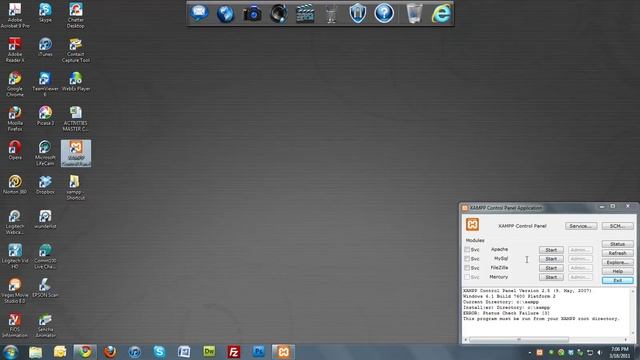Open Firefox from the taskbar
This screenshot has height=360, width=640.
coord(110,351)
